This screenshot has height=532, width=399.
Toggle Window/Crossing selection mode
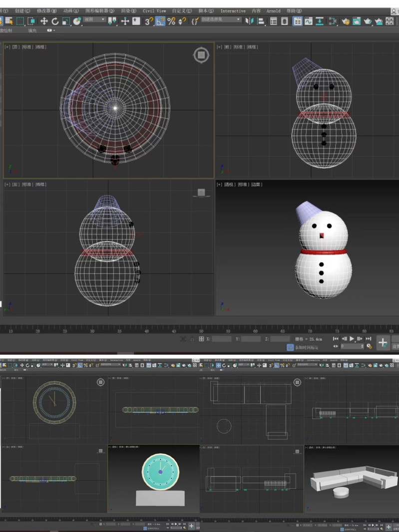click(31, 21)
